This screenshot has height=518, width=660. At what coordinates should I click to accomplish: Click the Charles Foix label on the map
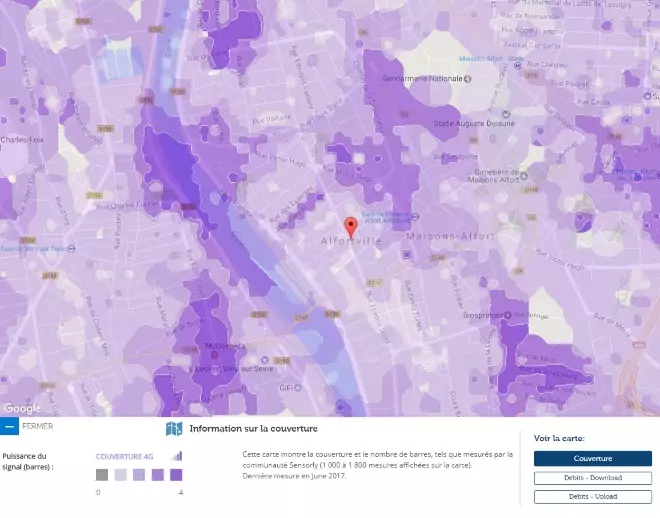[x=22, y=140]
